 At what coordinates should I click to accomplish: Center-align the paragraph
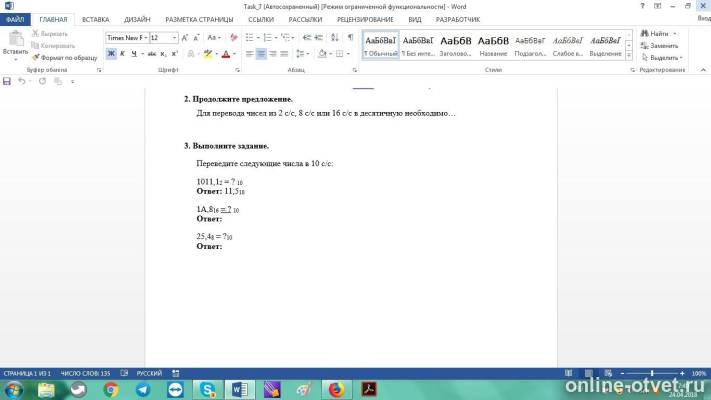click(261, 54)
